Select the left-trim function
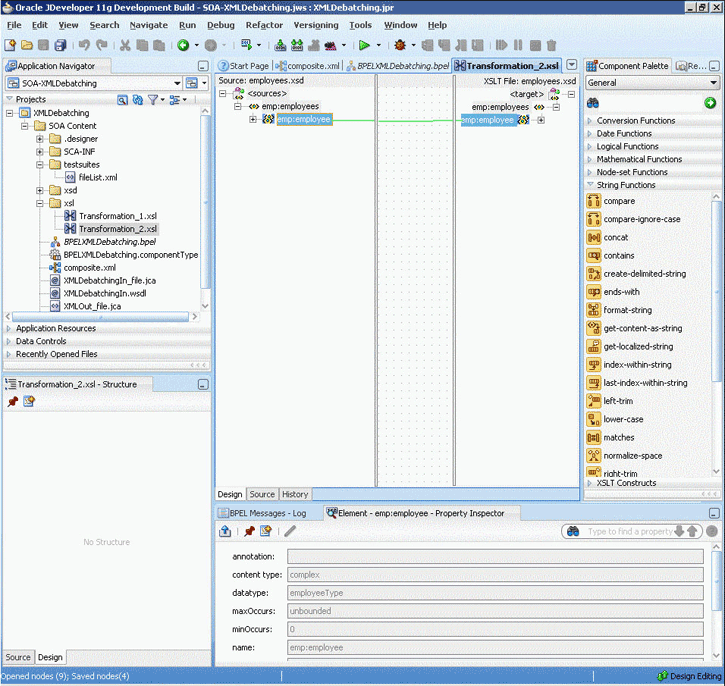Image resolution: width=725 pixels, height=686 pixels. [x=618, y=401]
